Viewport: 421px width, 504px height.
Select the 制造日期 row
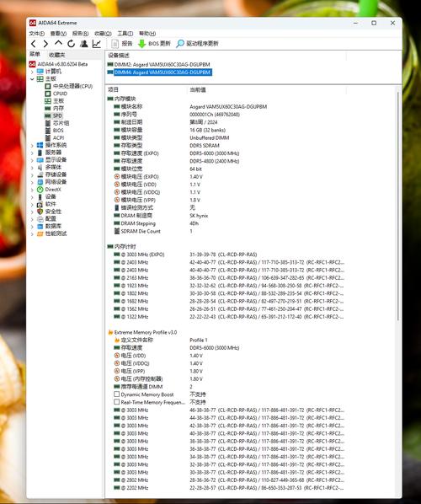tap(166, 122)
